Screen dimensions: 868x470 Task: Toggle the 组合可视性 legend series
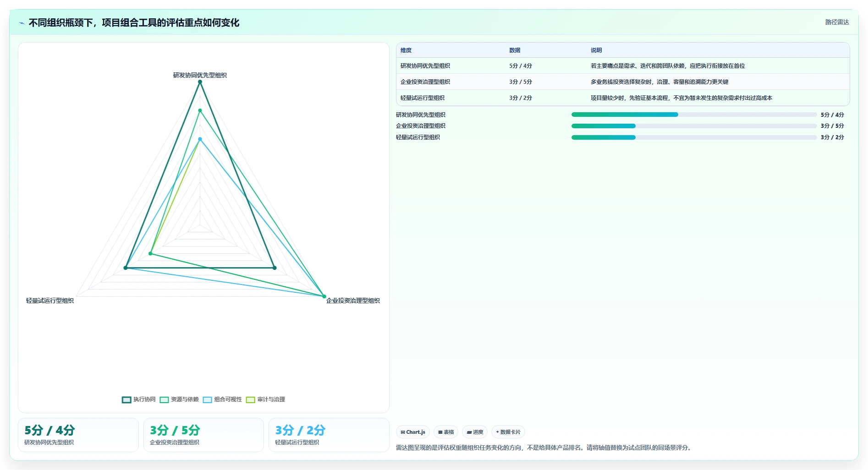tap(222, 399)
